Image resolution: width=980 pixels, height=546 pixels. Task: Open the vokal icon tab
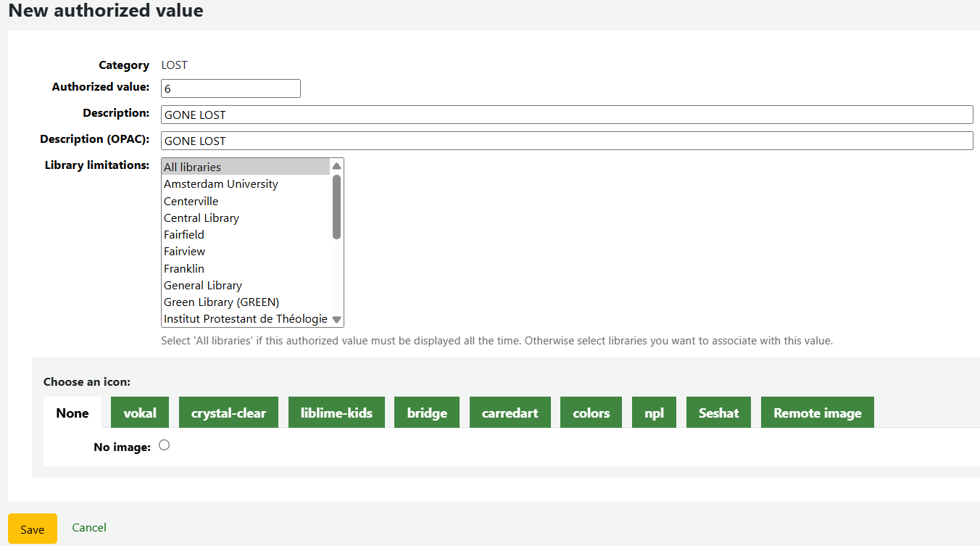140,413
